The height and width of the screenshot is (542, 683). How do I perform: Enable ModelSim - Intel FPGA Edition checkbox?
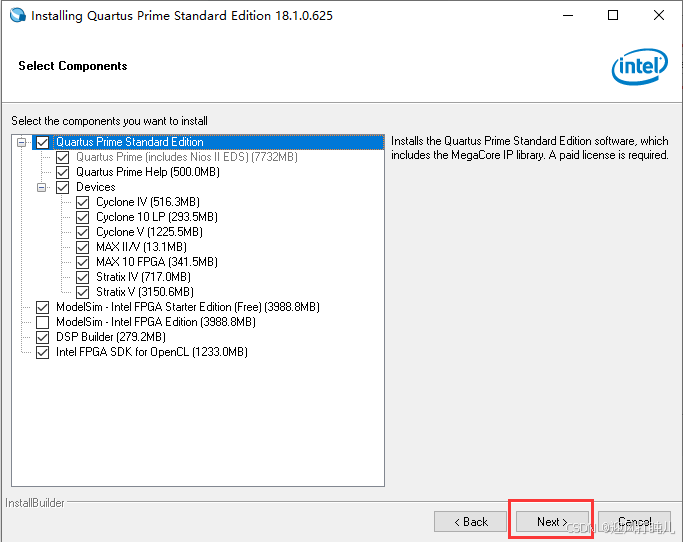(x=42, y=322)
